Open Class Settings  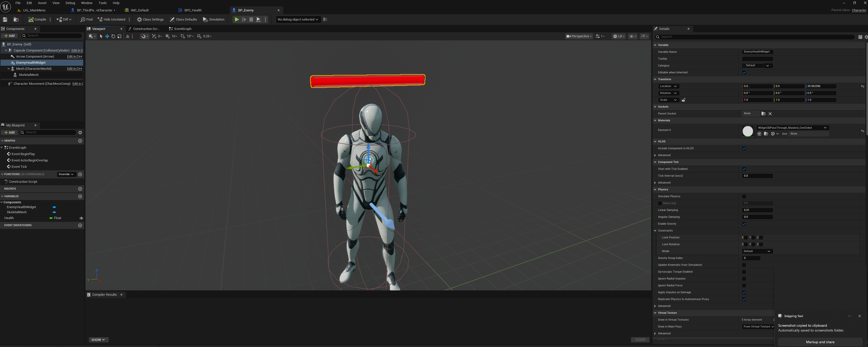[150, 19]
